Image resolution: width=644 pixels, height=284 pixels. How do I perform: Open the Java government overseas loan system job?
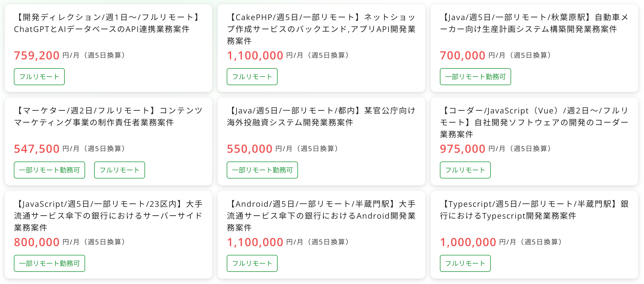pyautogui.click(x=321, y=116)
